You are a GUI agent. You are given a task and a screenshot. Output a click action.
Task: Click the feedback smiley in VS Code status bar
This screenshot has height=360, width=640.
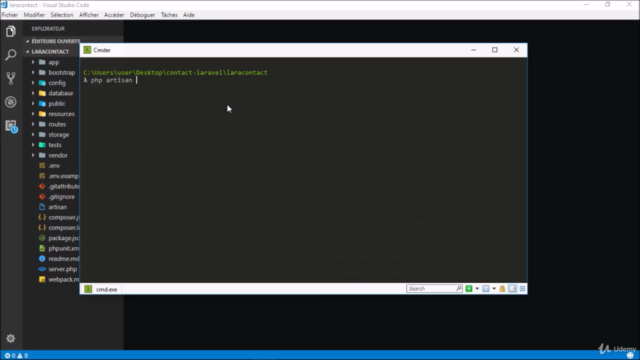pyautogui.click(x=630, y=356)
